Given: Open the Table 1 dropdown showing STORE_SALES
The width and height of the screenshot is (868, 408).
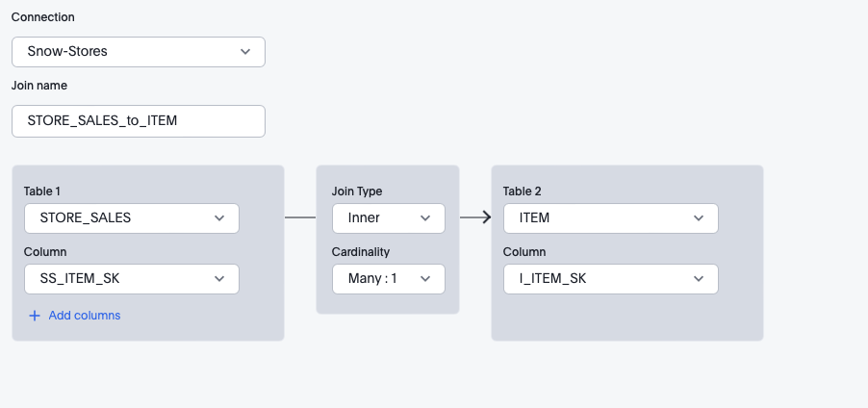Looking at the screenshot, I should tap(131, 218).
